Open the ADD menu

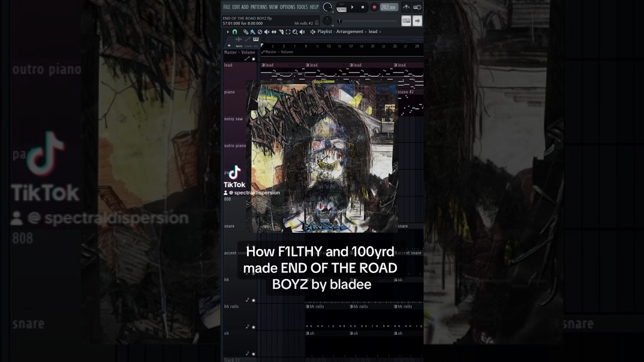[x=245, y=7]
